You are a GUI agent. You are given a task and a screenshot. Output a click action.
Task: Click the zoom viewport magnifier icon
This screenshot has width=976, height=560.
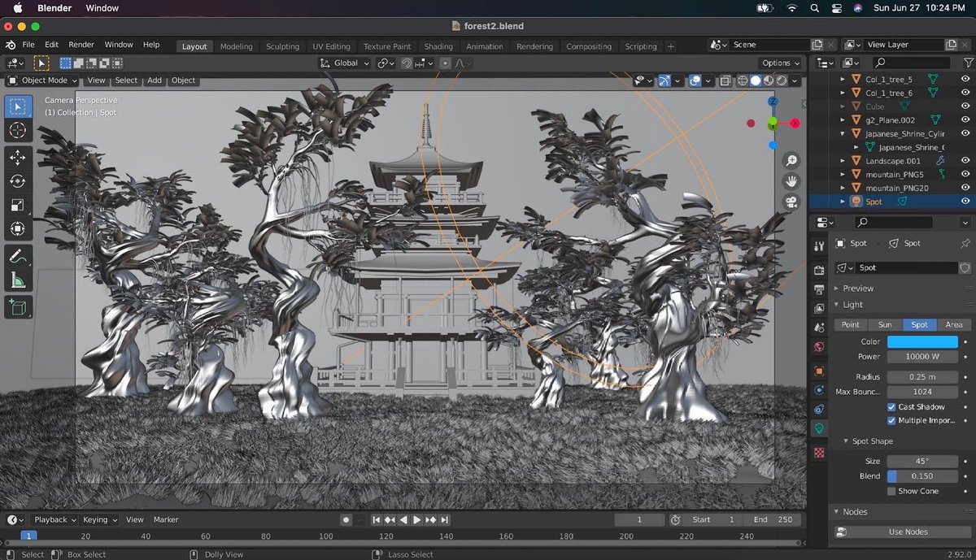tap(791, 160)
